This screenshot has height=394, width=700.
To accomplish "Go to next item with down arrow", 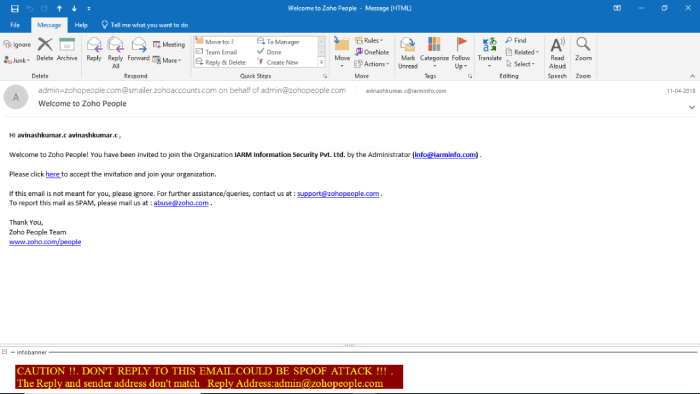I will pos(74,8).
